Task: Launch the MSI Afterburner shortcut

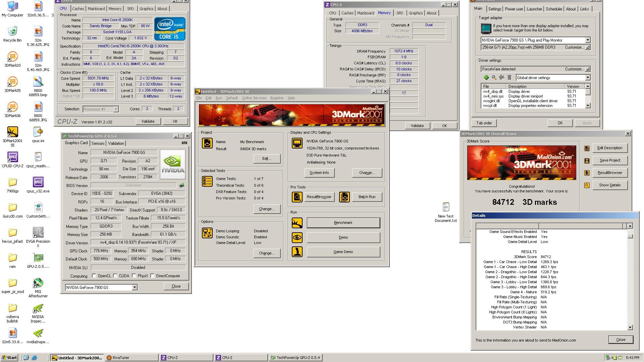Action: [38, 283]
